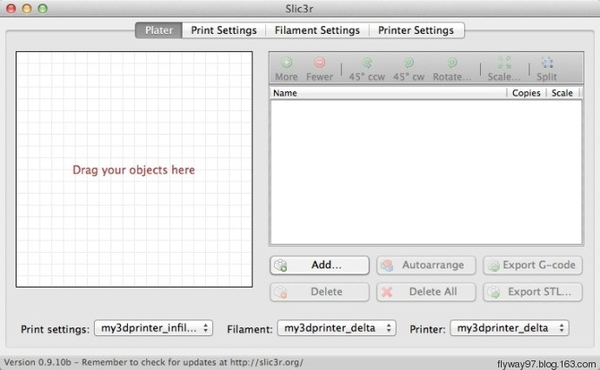The width and height of the screenshot is (600, 370).
Task: Select the Split toolbar icon
Action: coord(547,62)
